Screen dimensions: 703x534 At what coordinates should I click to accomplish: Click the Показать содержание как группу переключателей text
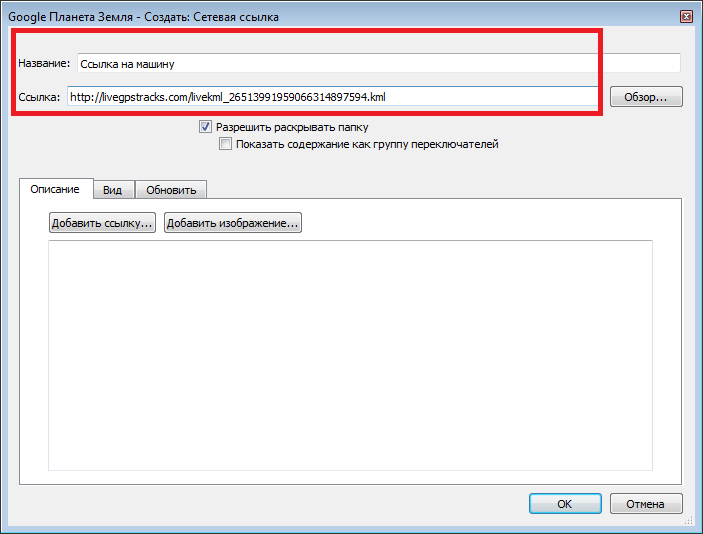point(367,144)
